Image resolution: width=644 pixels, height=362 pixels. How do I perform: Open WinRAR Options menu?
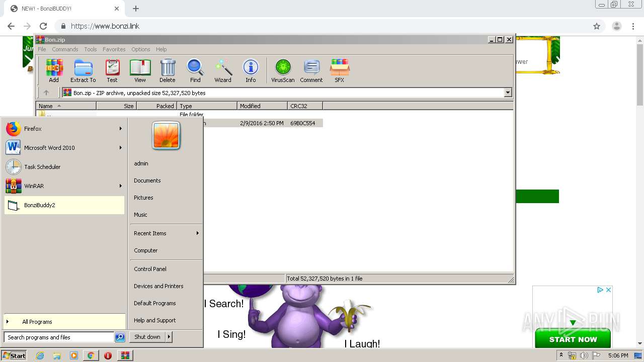click(x=141, y=49)
